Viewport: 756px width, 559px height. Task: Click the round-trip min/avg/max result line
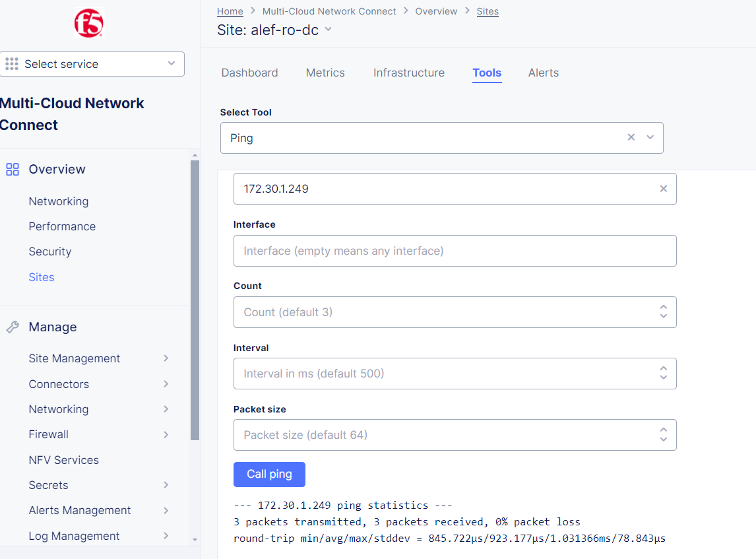coord(449,539)
